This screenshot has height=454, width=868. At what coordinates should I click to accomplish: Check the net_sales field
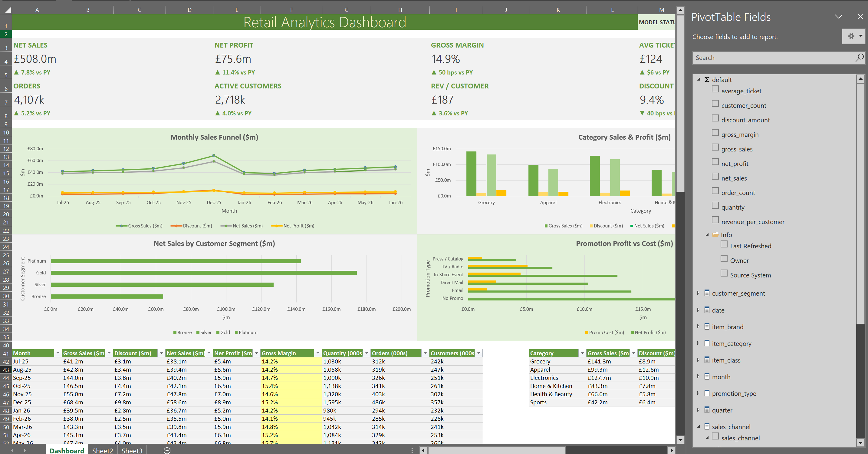pyautogui.click(x=715, y=176)
